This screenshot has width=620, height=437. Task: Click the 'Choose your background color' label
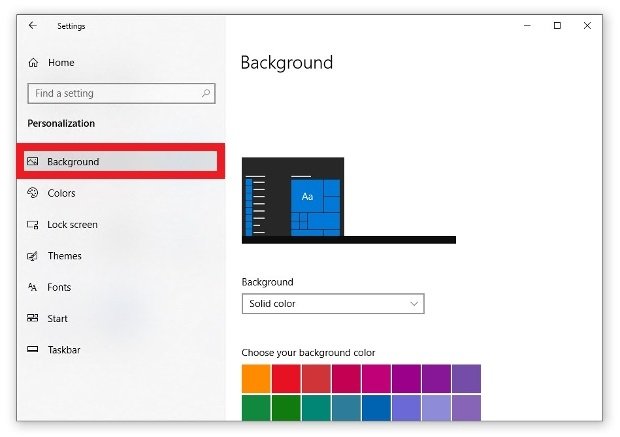click(308, 353)
